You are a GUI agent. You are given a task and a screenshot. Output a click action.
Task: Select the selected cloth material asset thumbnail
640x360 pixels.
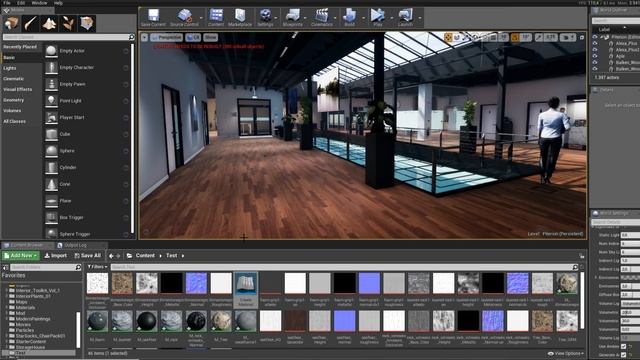click(246, 284)
